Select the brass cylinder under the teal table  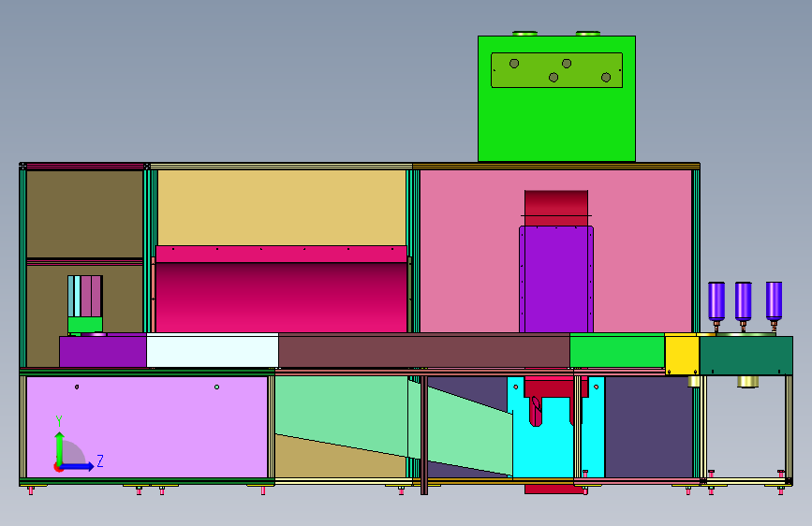pos(747,382)
